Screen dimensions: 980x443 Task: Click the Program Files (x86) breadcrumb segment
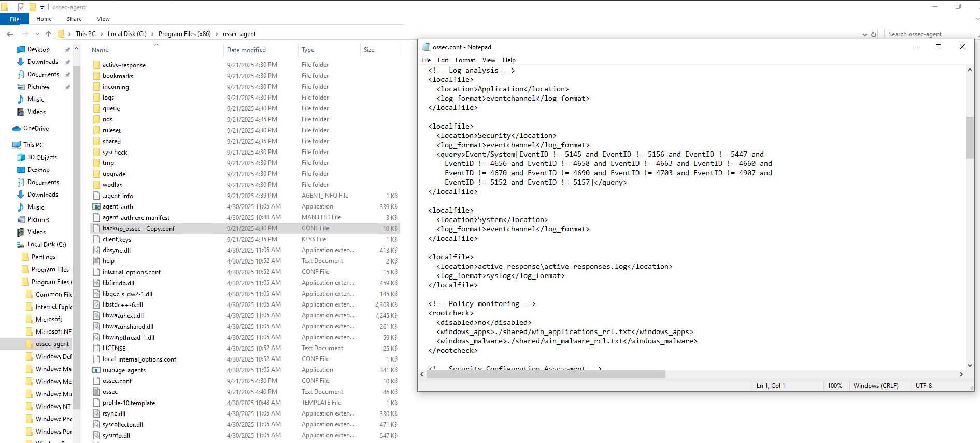click(184, 34)
